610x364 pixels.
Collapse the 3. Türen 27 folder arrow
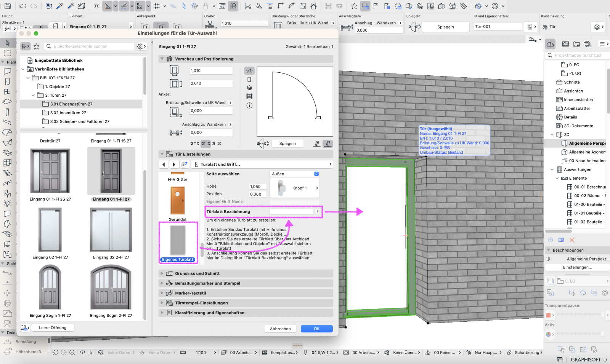(33, 96)
